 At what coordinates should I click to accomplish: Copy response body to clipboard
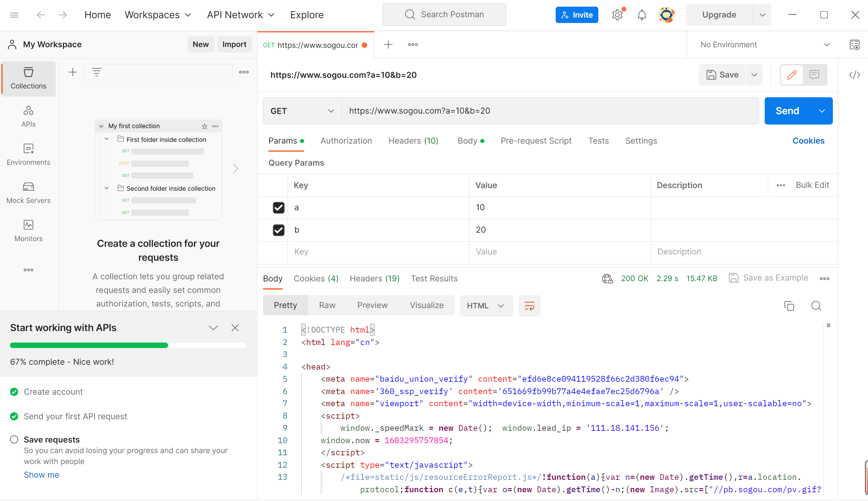pos(789,306)
